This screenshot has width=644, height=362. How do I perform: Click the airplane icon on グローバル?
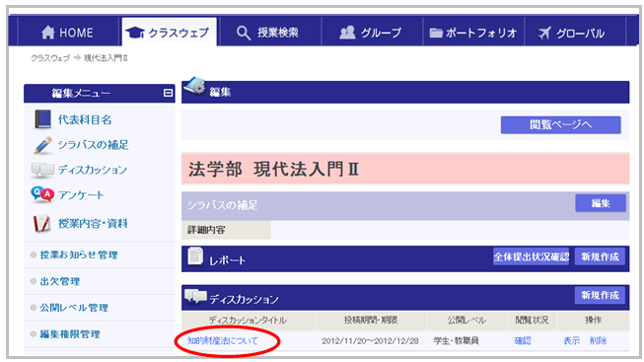544,33
